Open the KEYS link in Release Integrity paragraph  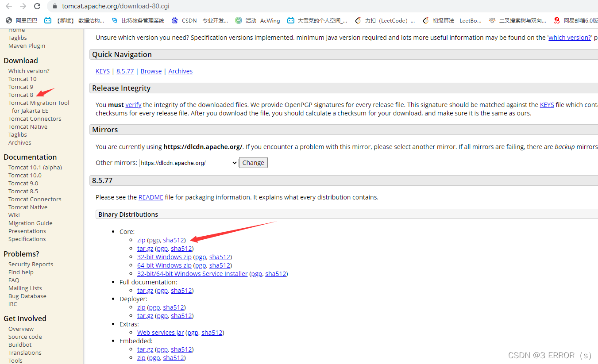[x=547, y=105]
